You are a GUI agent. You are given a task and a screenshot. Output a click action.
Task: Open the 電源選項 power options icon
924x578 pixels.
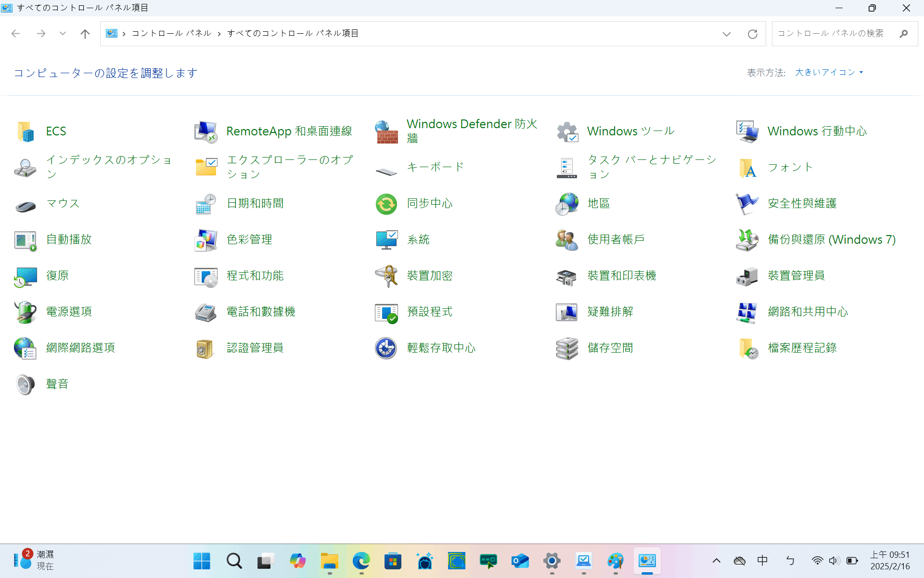pyautogui.click(x=26, y=312)
